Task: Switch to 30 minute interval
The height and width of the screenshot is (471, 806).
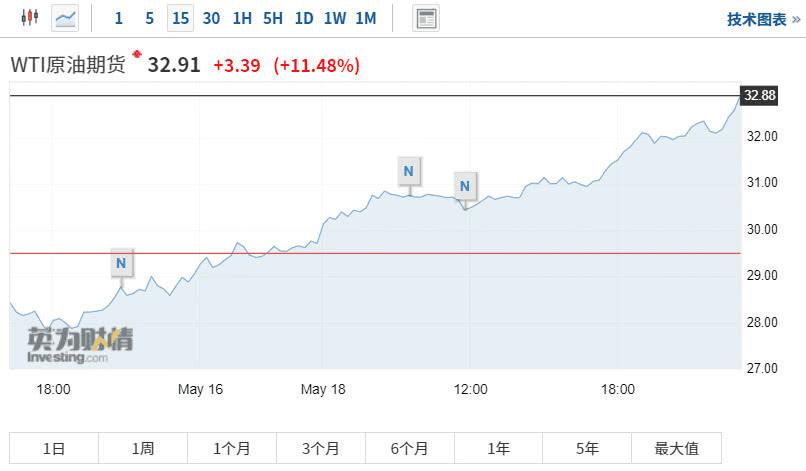Action: 211,18
